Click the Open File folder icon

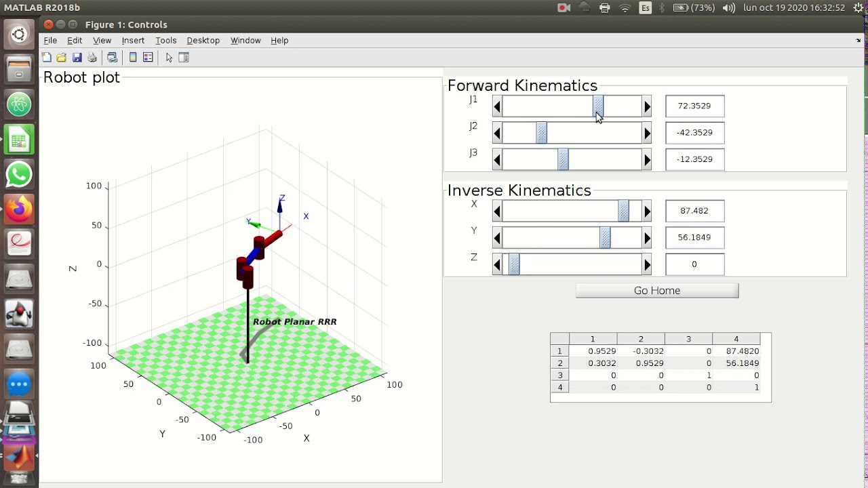click(62, 58)
